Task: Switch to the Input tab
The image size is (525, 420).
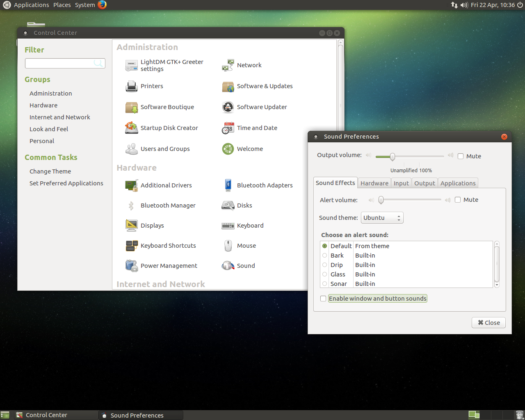Action: point(401,183)
